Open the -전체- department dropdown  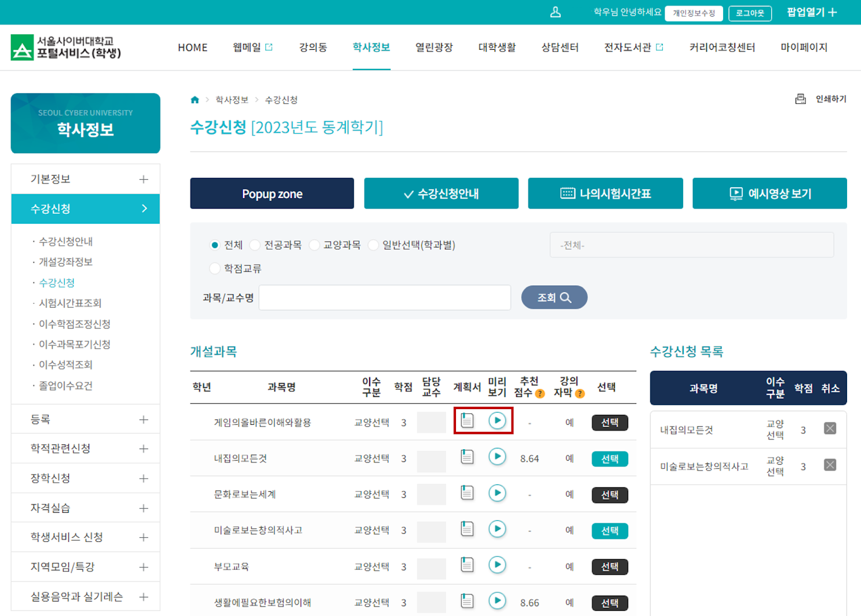pyautogui.click(x=692, y=245)
